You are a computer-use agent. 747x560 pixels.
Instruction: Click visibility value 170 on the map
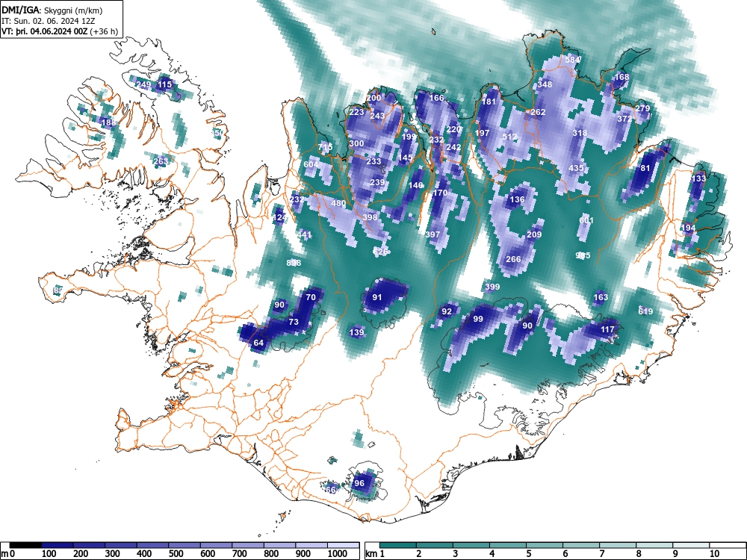point(440,193)
